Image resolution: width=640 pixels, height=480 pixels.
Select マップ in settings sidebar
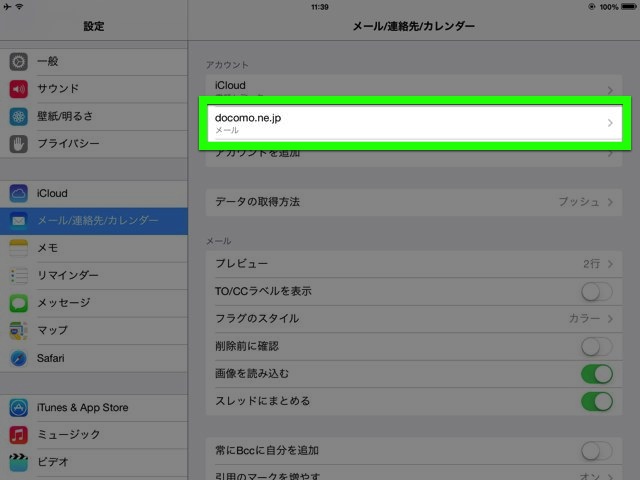click(94, 330)
